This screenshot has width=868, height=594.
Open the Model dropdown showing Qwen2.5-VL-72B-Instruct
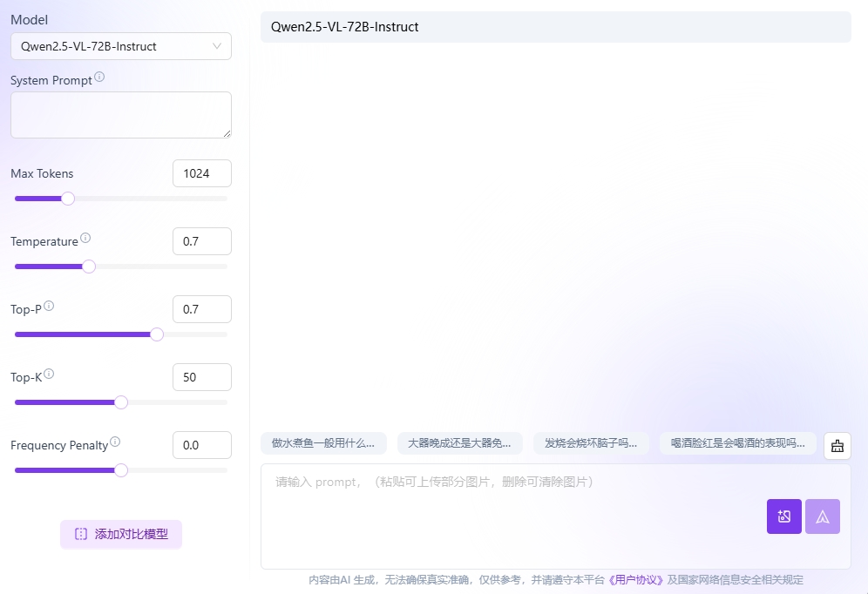pos(120,46)
